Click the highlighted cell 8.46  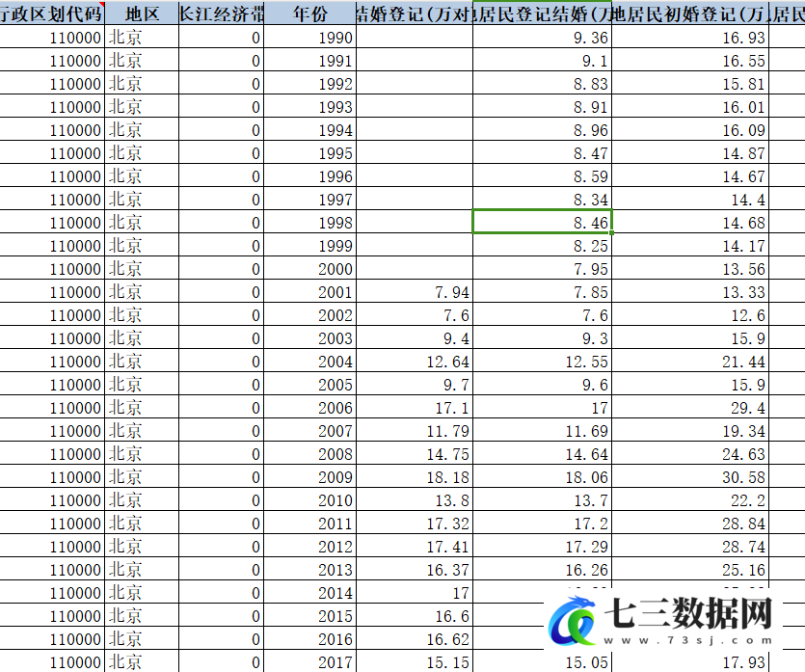click(542, 222)
